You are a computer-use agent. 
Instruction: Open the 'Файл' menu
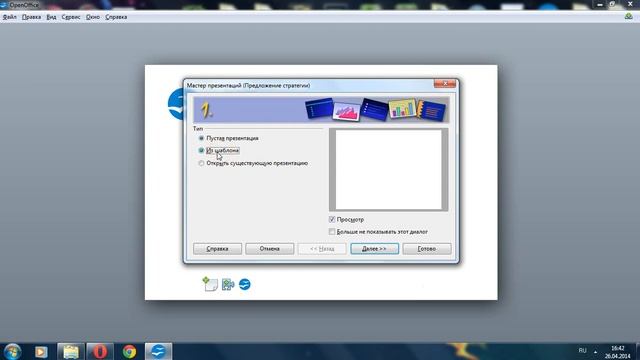(x=9, y=17)
